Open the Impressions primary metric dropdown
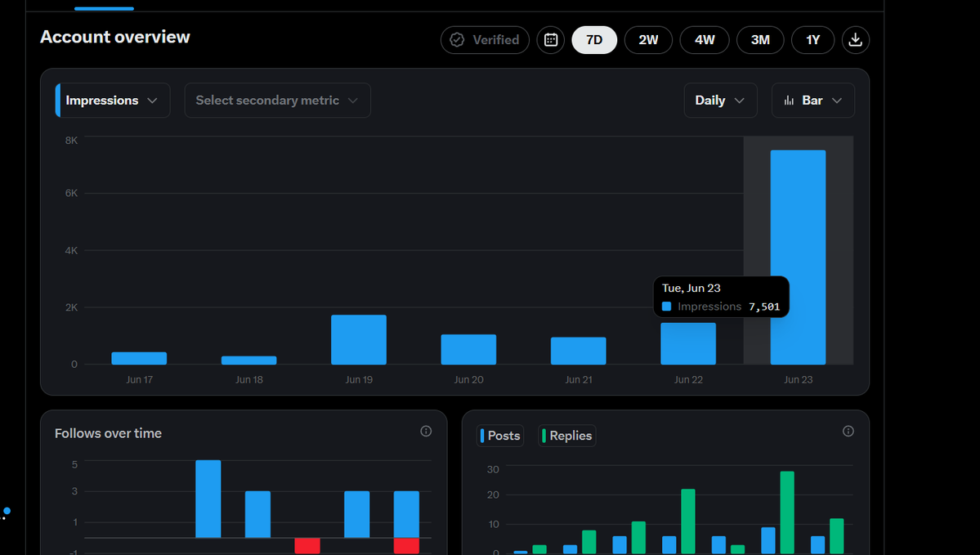 click(x=113, y=100)
